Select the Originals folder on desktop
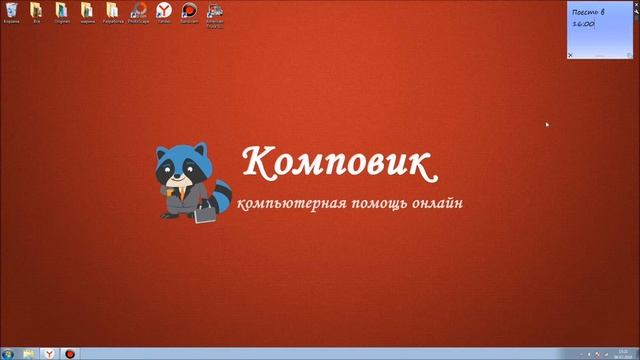The width and height of the screenshot is (640, 360). point(62,13)
